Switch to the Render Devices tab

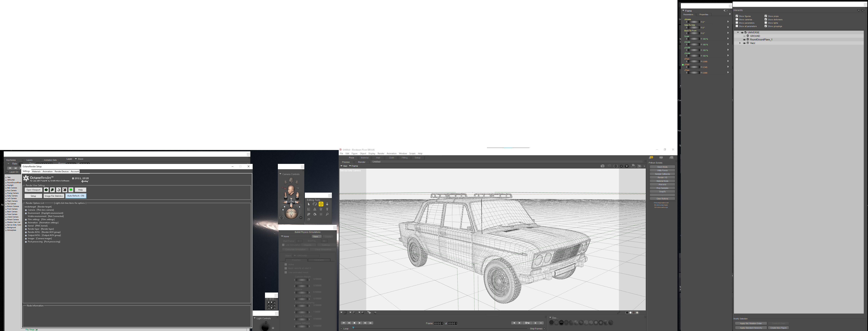pos(62,171)
